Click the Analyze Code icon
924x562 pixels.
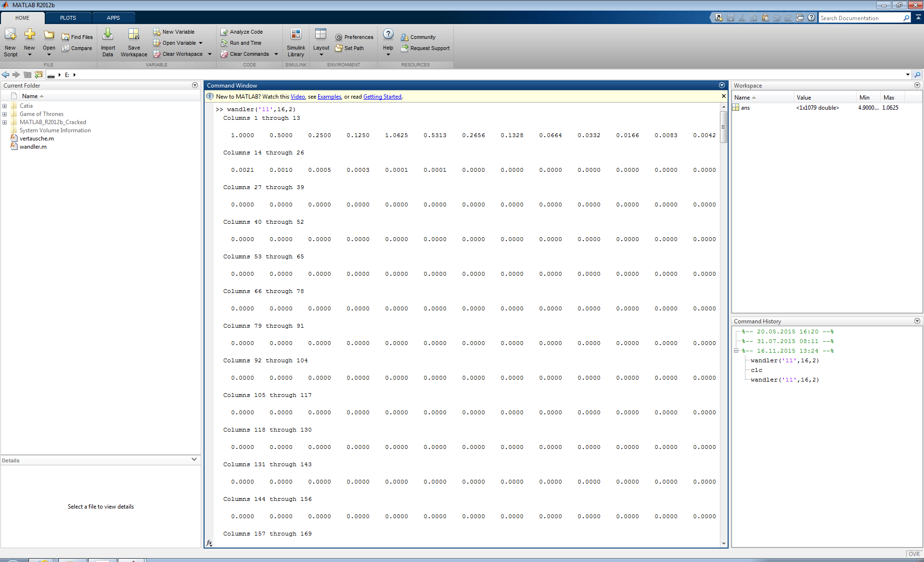tap(224, 32)
